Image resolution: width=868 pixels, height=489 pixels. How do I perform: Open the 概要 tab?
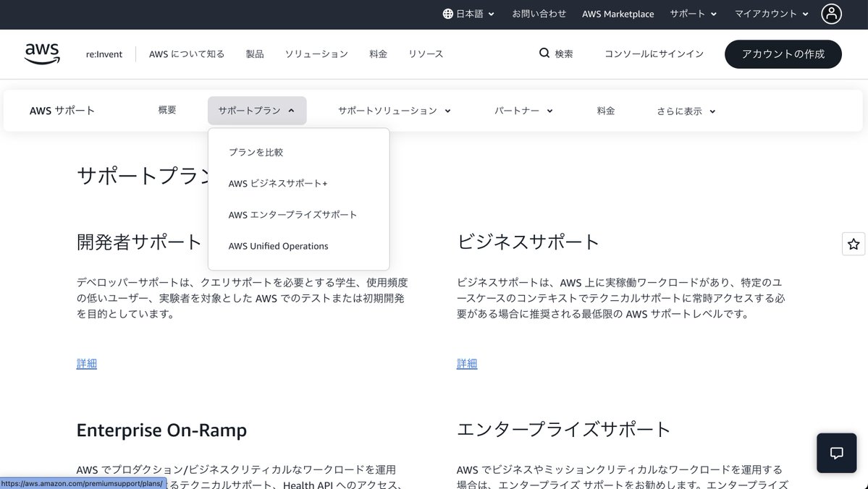pyautogui.click(x=167, y=110)
